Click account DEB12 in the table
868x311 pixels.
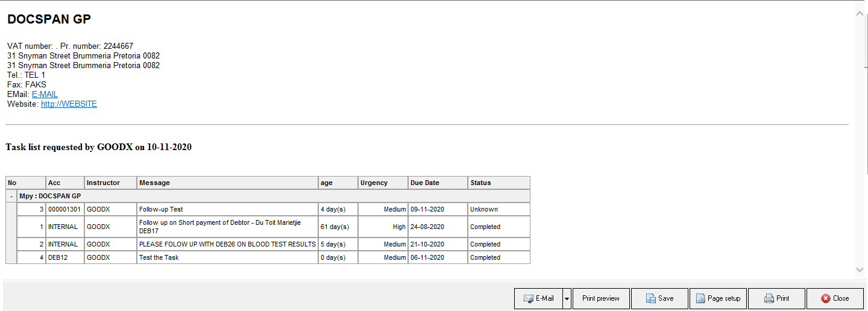click(x=58, y=257)
